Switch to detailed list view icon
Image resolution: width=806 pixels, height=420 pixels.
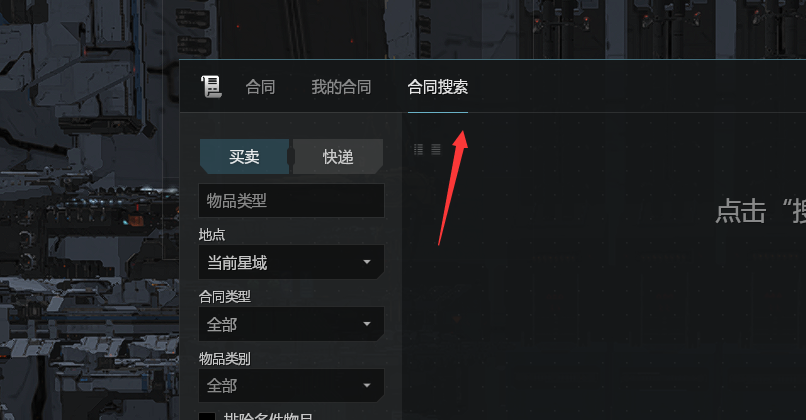[x=418, y=149]
